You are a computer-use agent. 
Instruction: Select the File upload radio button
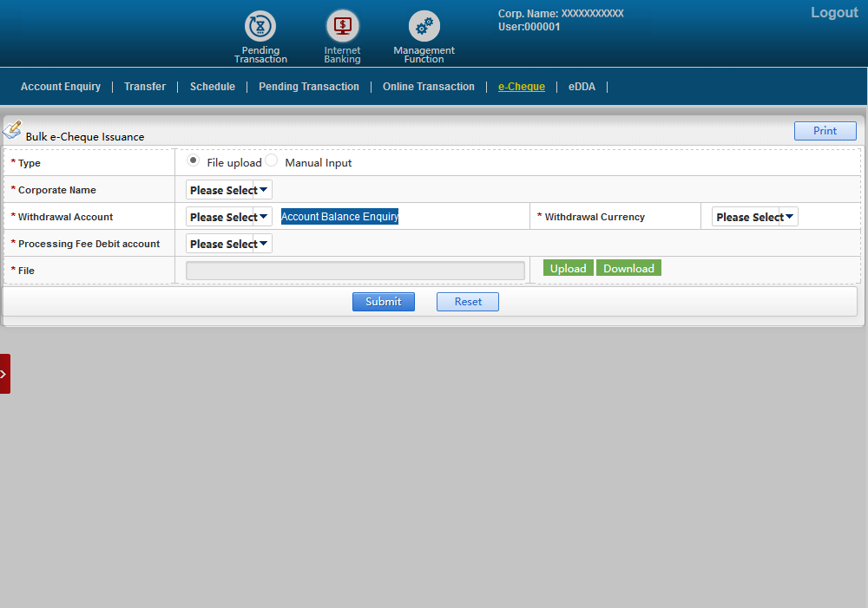click(x=193, y=161)
